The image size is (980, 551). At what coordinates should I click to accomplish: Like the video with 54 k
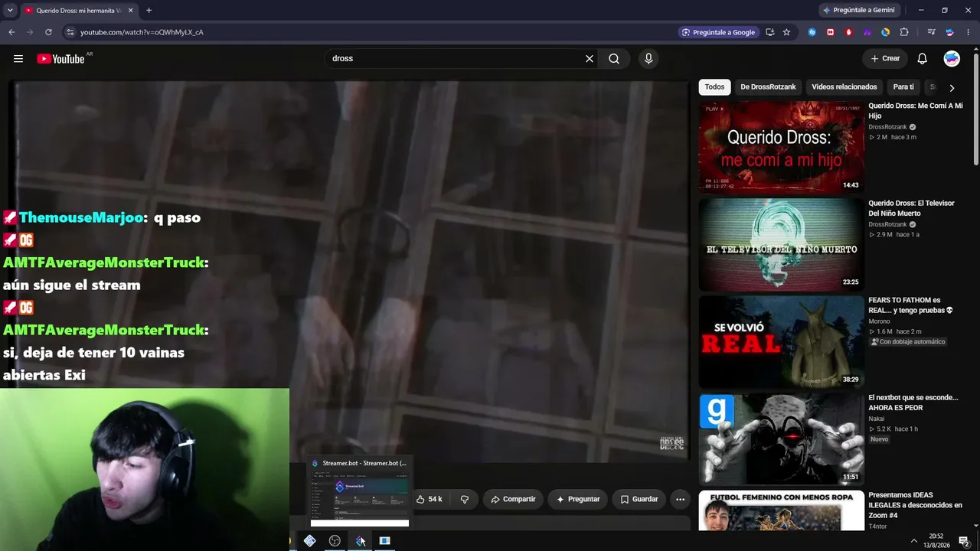(430, 499)
